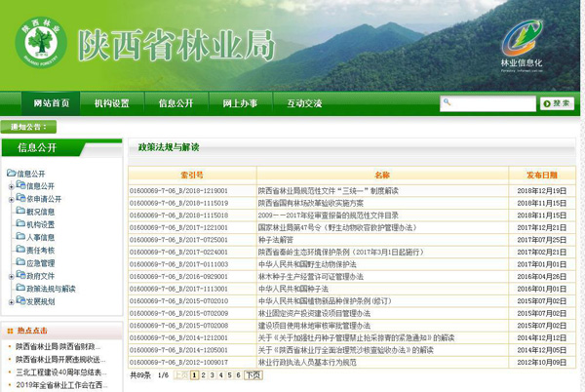Screen dimensions: 585x392
Task: Expand the 政府文件 tree node
Action: [x=11, y=276]
